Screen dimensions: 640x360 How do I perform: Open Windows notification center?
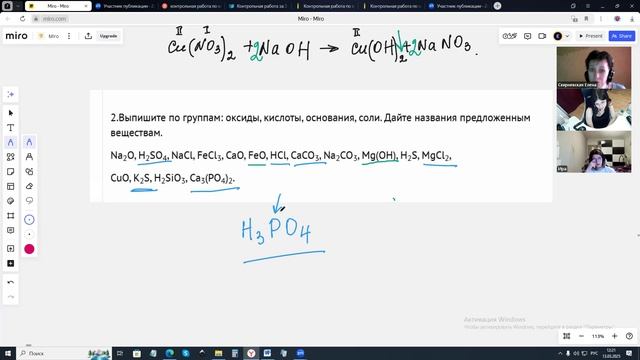[x=629, y=353]
